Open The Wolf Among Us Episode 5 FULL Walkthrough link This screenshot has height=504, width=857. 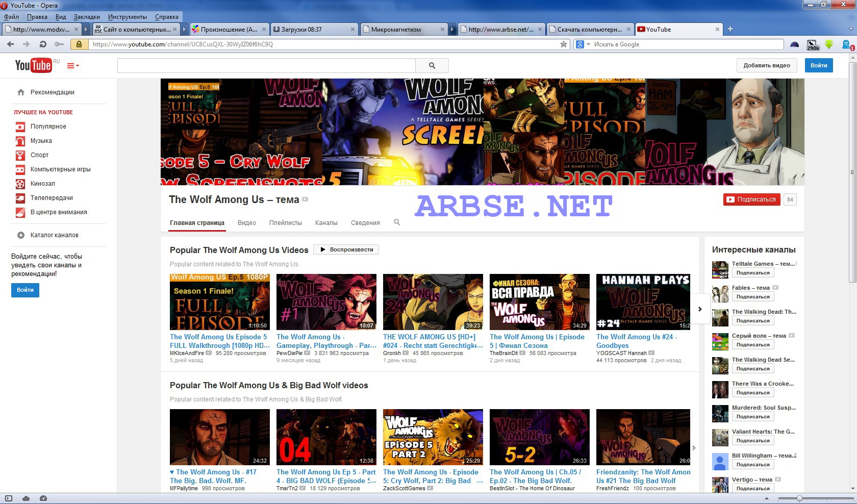[x=219, y=341]
